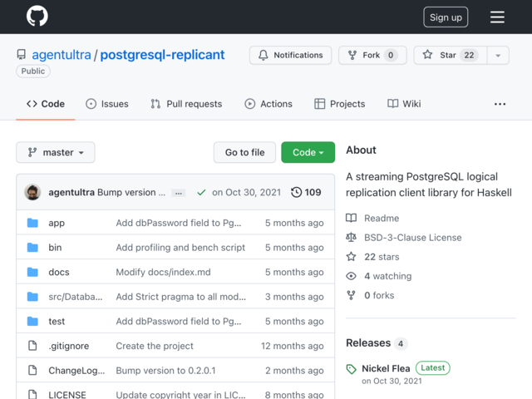Show more repository tabs via ellipsis
Image resolution: width=532 pixels, height=399 pixels.
(500, 104)
